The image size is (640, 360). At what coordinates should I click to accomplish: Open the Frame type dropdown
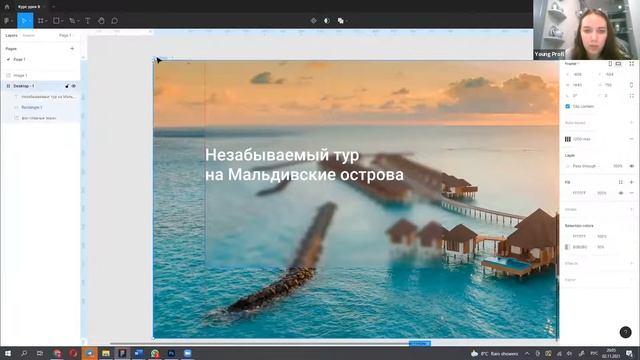[x=572, y=64]
